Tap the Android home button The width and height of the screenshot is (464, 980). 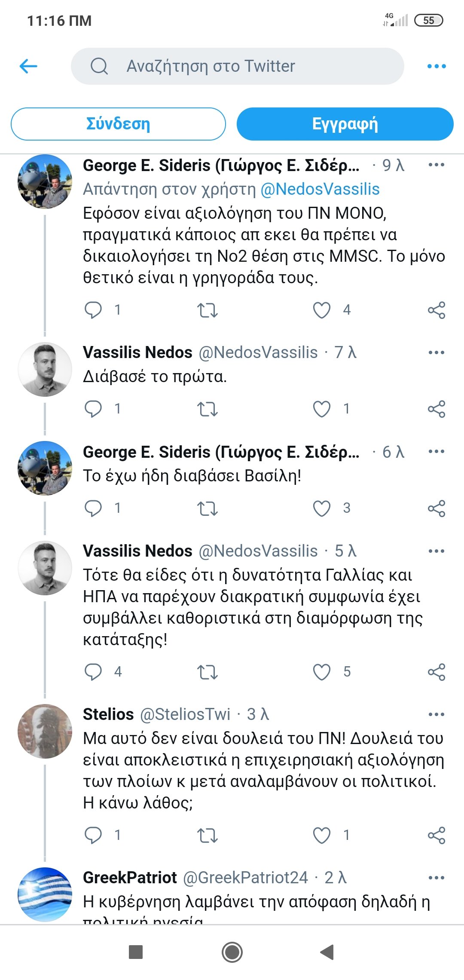tap(232, 952)
